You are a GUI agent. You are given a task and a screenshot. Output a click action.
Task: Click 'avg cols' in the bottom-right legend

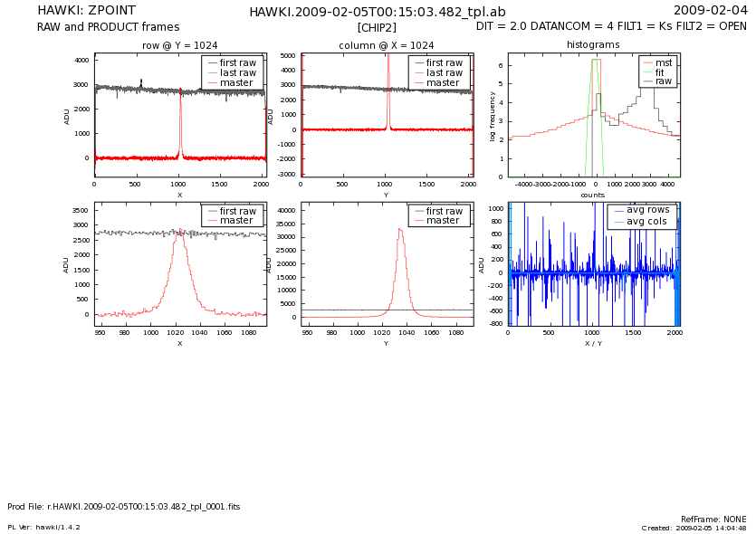tap(647, 221)
